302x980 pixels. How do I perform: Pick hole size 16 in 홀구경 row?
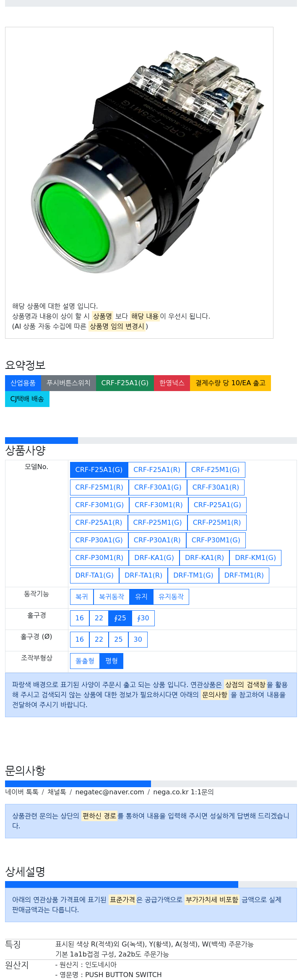click(80, 618)
